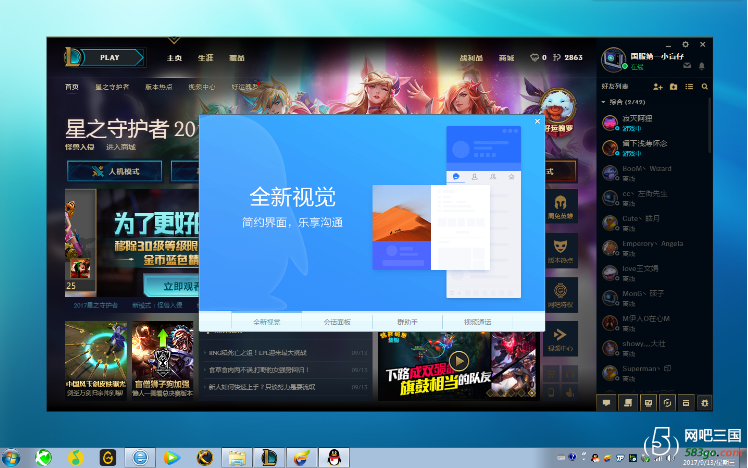
Task: Start a game with the PLAY button
Action: click(114, 57)
